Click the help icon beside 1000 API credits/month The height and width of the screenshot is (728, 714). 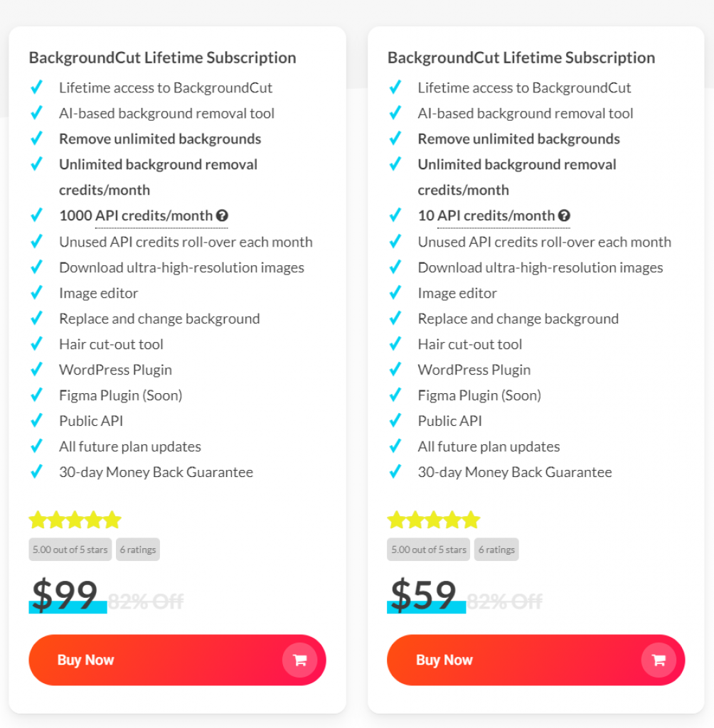point(222,215)
